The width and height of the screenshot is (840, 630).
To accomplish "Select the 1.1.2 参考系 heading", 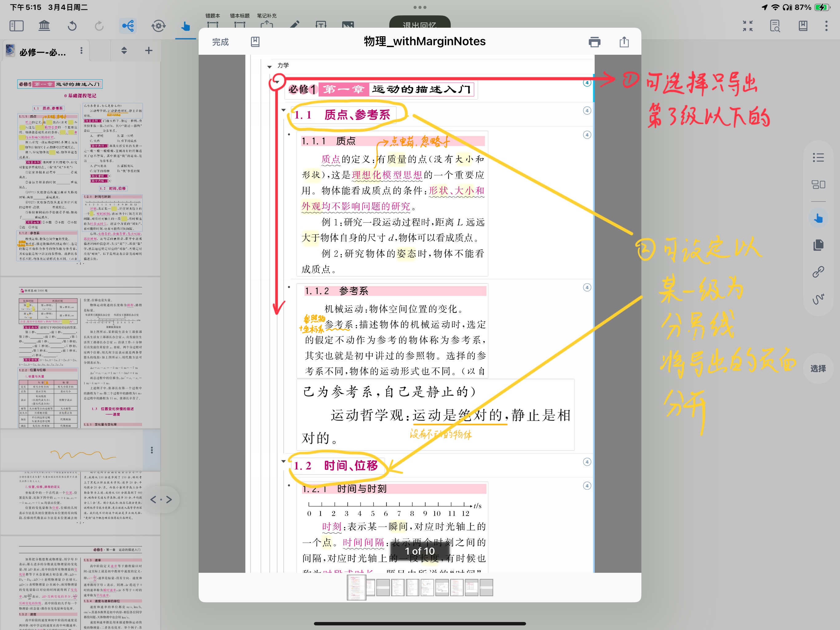I will 336,291.
